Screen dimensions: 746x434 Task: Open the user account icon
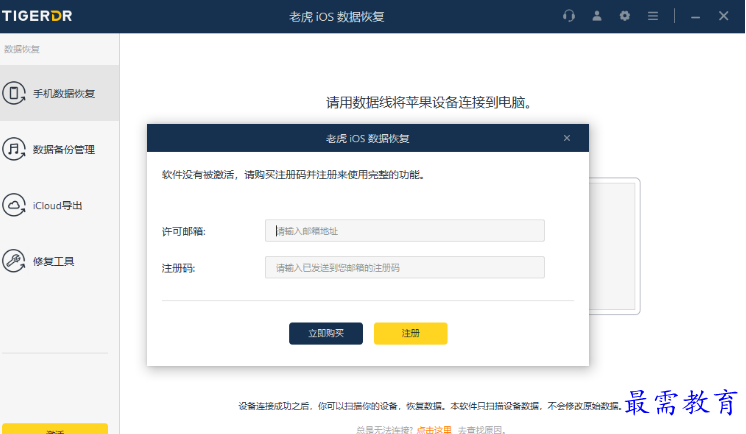(597, 16)
